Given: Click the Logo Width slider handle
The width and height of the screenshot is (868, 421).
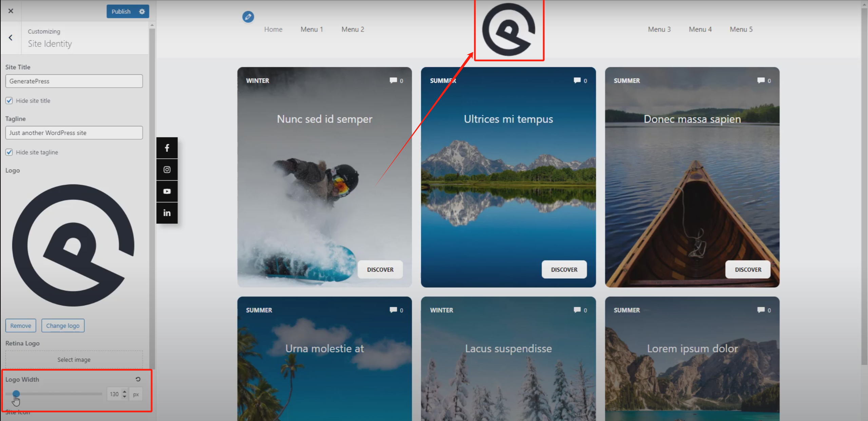Looking at the screenshot, I should tap(16, 394).
